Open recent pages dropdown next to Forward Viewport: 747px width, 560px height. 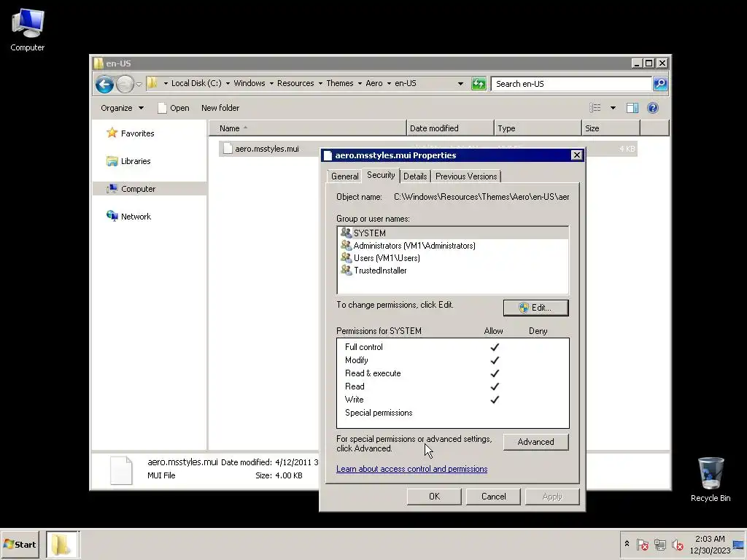point(139,85)
